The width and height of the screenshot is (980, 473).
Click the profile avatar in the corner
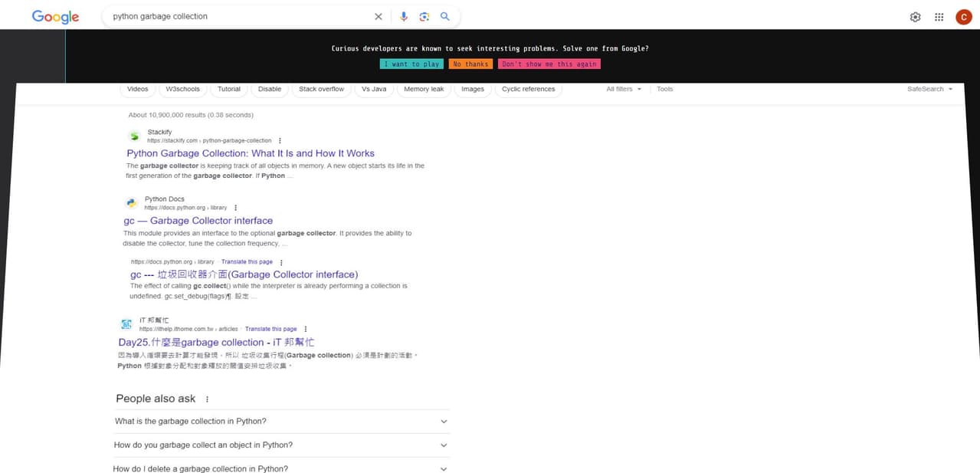[963, 16]
